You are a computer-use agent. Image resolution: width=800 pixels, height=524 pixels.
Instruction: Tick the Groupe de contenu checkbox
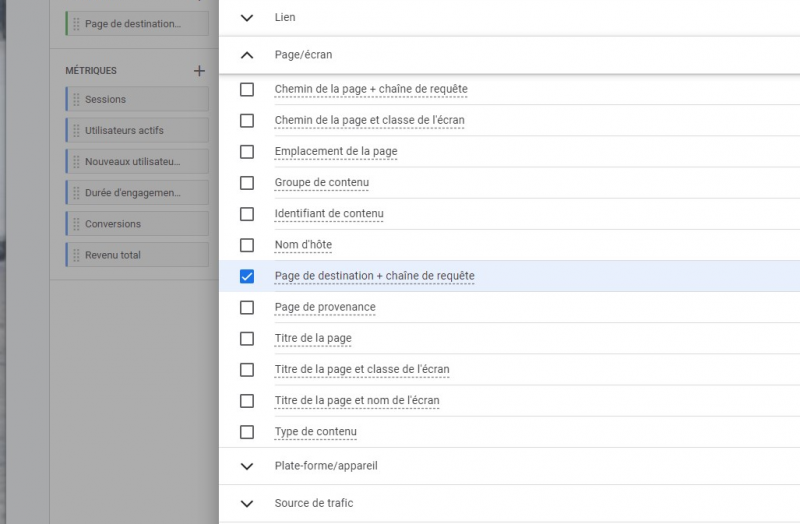[247, 183]
